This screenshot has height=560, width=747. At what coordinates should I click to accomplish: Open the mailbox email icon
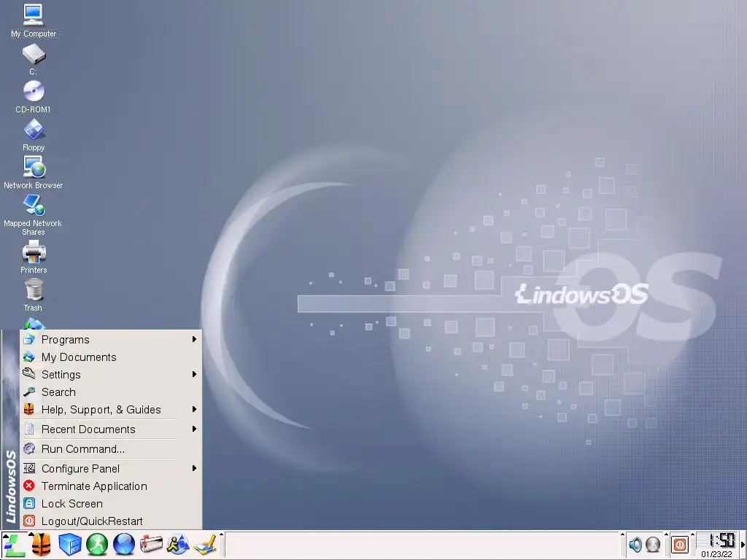click(x=151, y=545)
